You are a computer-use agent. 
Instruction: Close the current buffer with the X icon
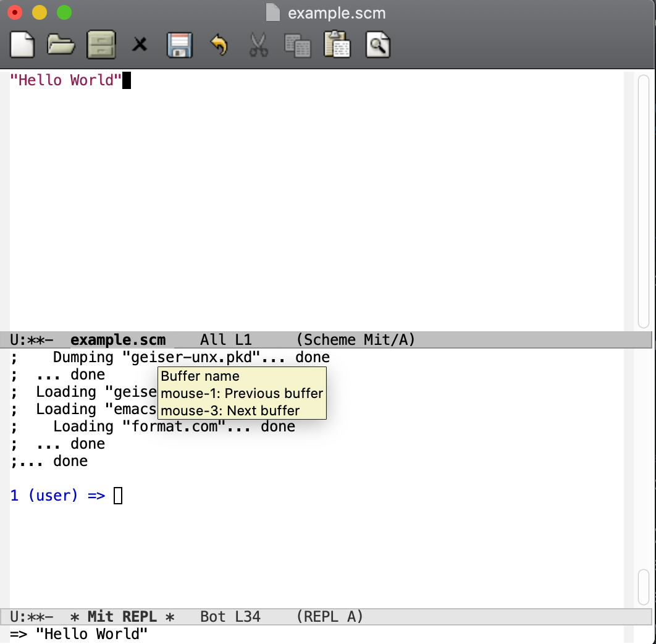(140, 44)
